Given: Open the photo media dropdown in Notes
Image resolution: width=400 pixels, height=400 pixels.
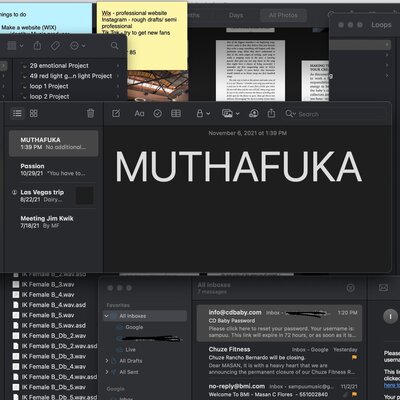Looking at the screenshot, I should pyautogui.click(x=231, y=114).
